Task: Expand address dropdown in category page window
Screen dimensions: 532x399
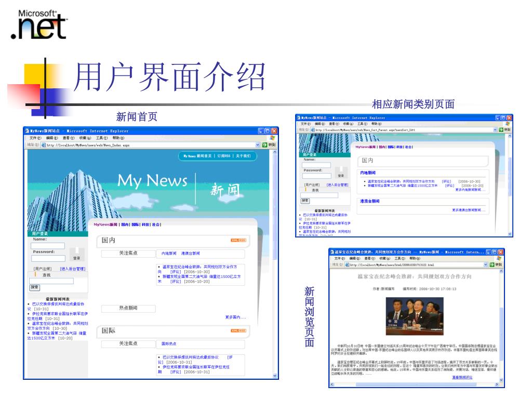Action: [495, 129]
